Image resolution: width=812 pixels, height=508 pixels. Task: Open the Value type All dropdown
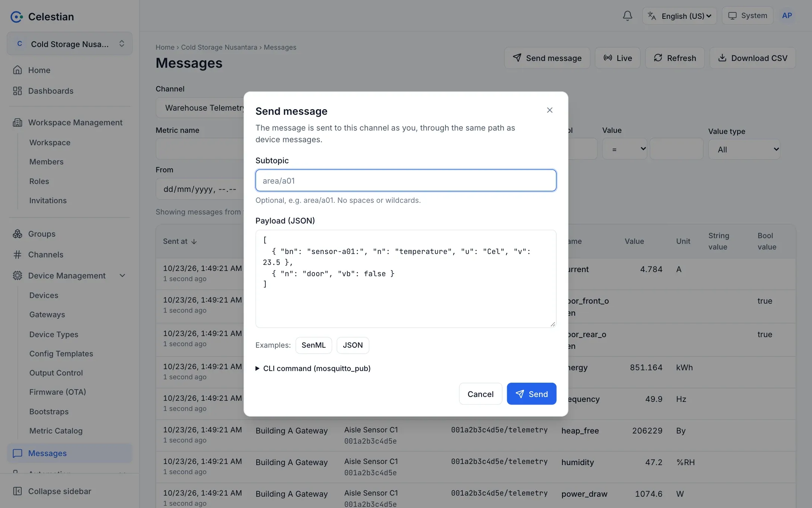(744, 149)
